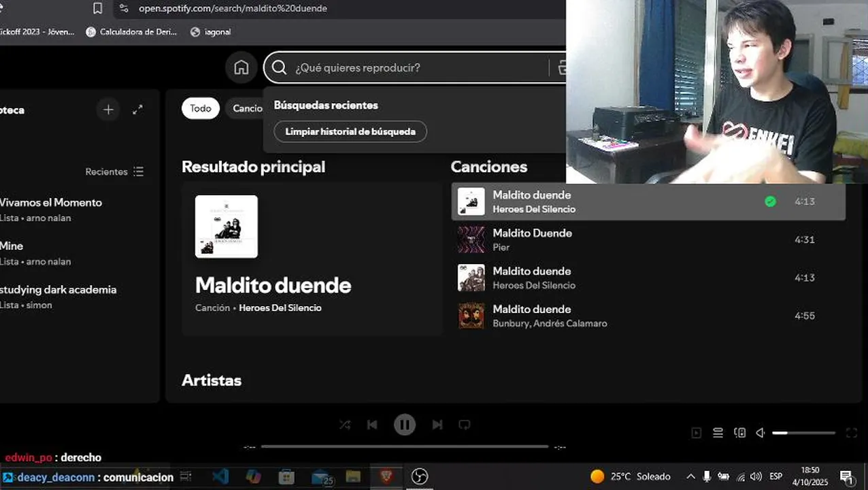Select the 'Todo' filter chip
The height and width of the screenshot is (490, 868).
click(201, 108)
